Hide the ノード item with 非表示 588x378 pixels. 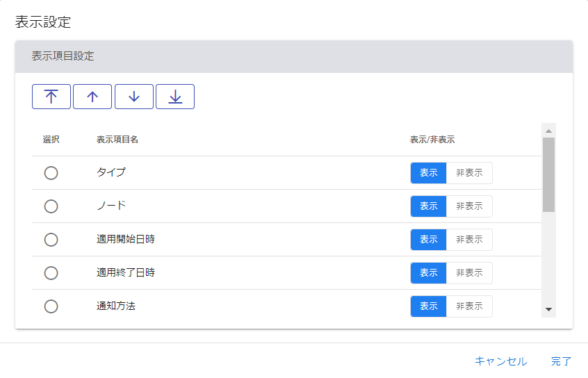[x=469, y=206]
